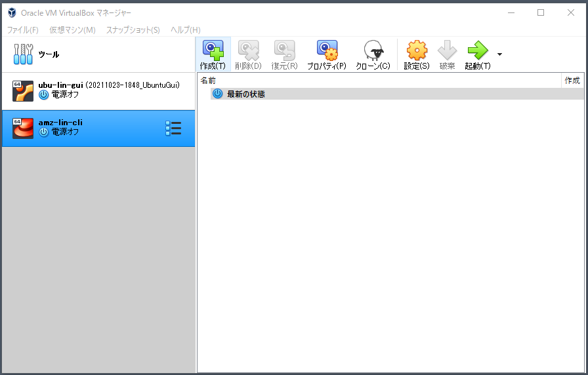Viewport: 588px width, 375px height.
Task: Click the power icon beside 最新の状態
Action: 217,94
